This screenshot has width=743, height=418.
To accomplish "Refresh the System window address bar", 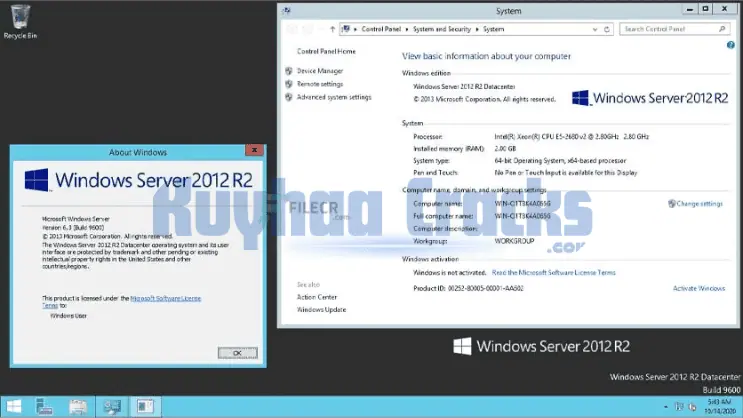I will coord(608,29).
